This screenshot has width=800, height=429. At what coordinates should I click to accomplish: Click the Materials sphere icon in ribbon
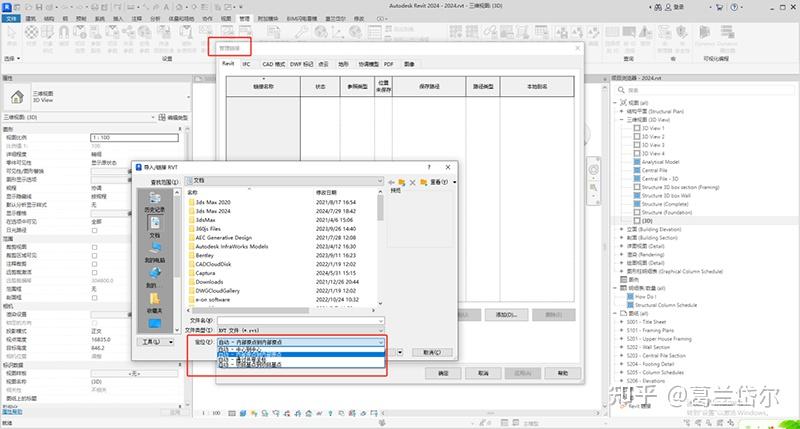click(x=31, y=33)
